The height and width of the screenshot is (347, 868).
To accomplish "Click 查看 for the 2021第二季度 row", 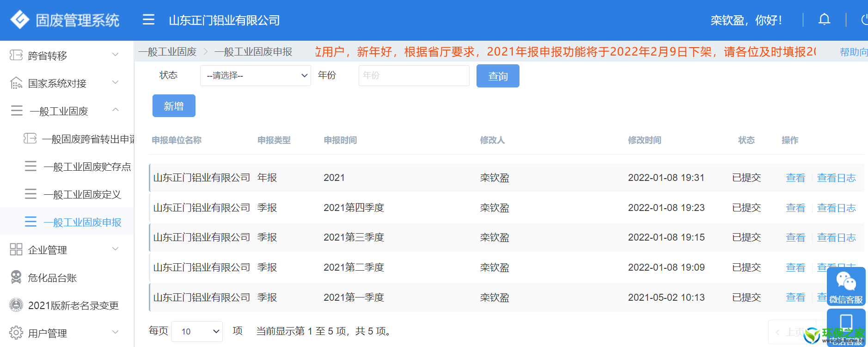I will pos(795,267).
